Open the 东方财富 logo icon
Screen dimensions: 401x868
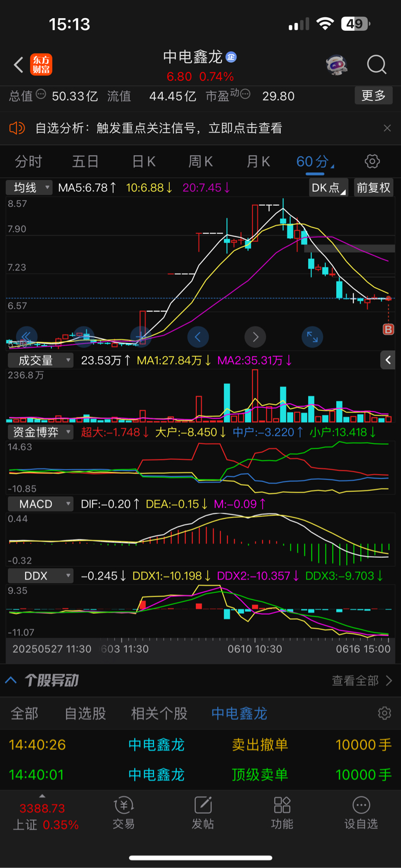(41, 65)
